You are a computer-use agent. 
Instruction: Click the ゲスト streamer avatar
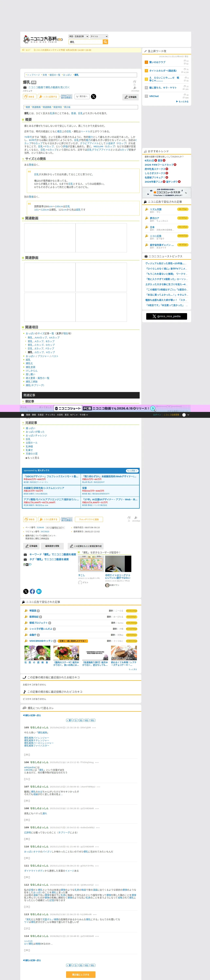[x=80, y=582]
